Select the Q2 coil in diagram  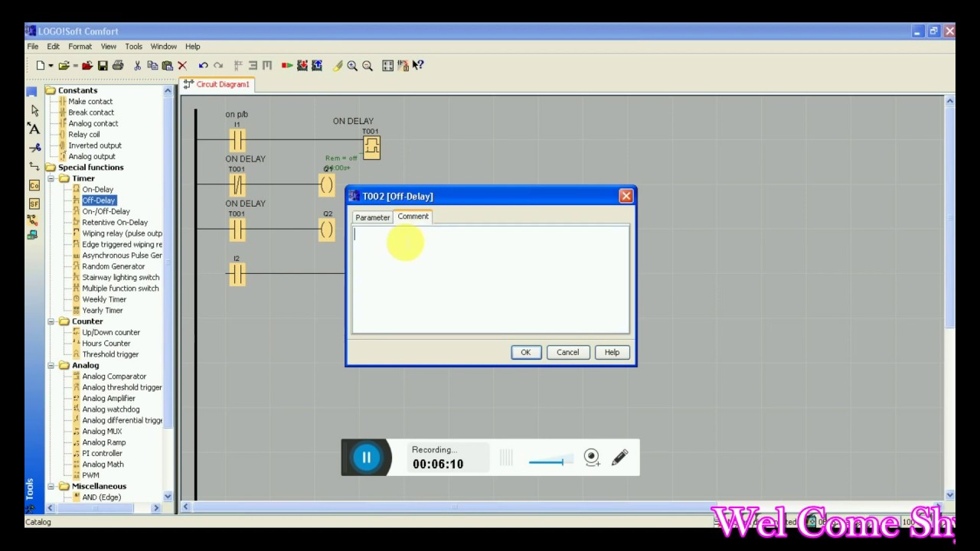point(327,229)
